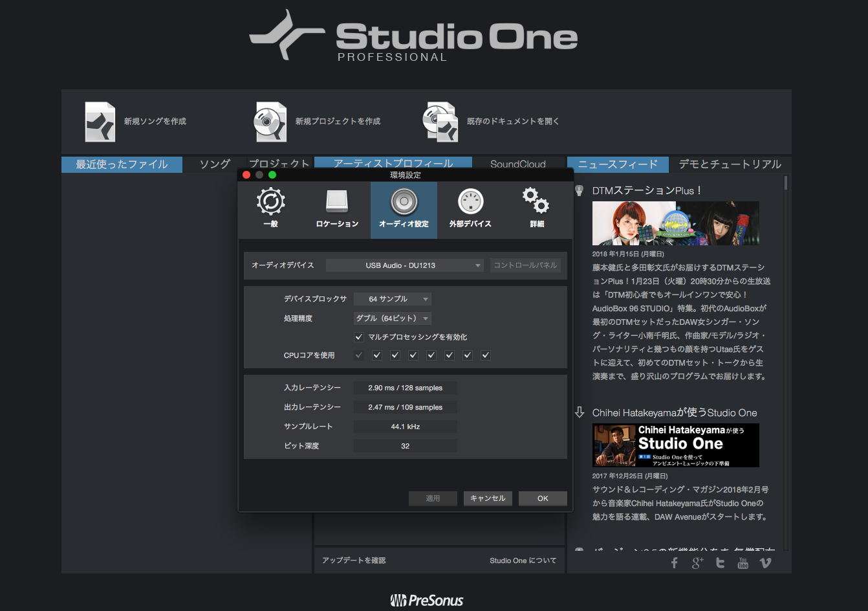Click the PreSonus logo at bottom
This screenshot has height=611, width=868.
tap(427, 601)
